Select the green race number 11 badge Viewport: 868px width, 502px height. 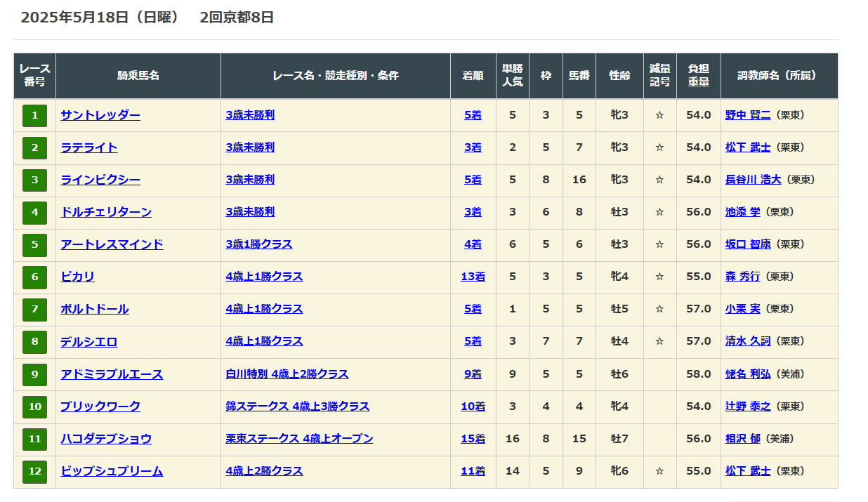coord(34,439)
